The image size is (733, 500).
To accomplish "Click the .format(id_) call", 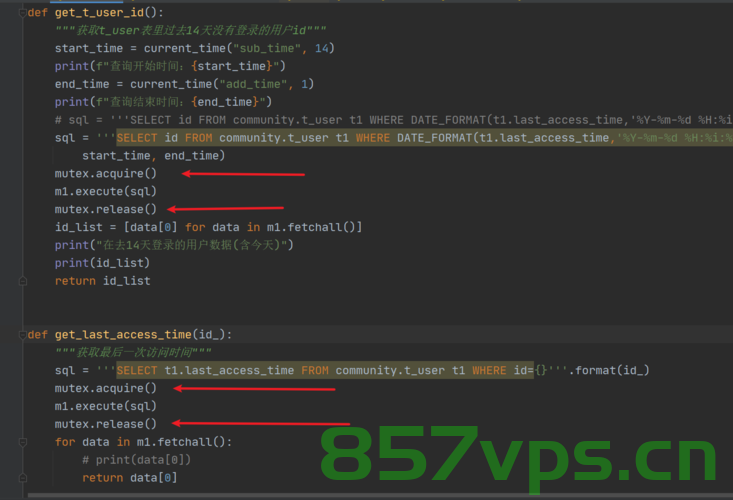I will [x=609, y=371].
